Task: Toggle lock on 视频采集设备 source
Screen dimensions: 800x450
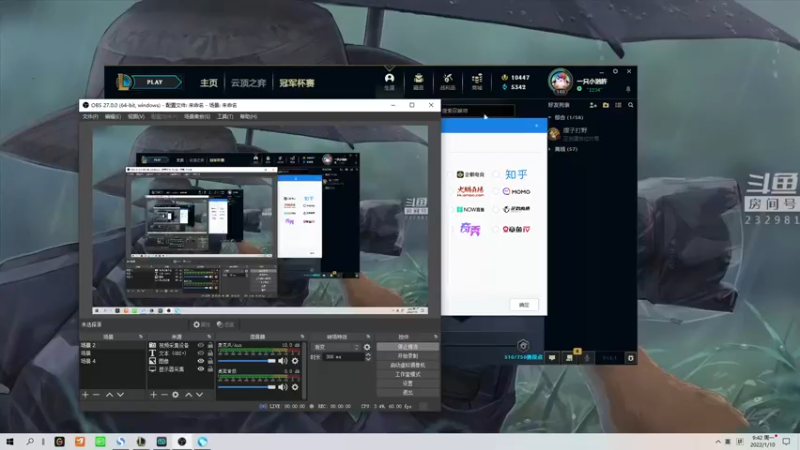Action: 210,345
